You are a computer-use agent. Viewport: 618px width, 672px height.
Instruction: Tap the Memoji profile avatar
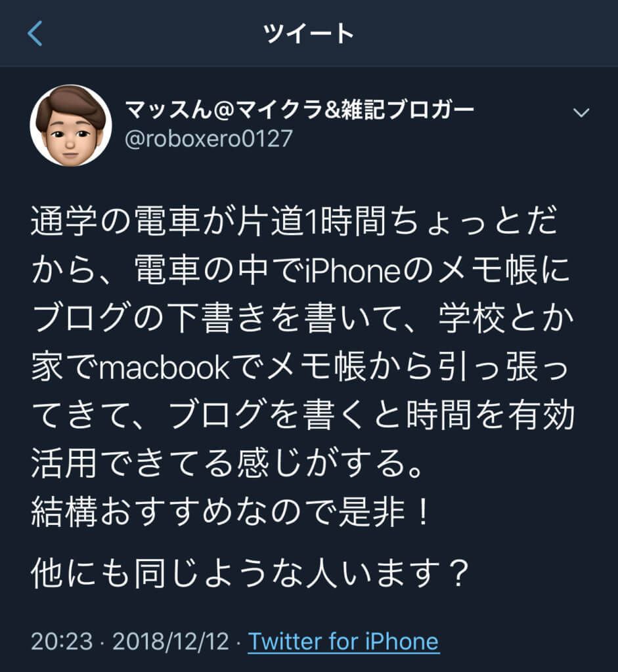[71, 125]
